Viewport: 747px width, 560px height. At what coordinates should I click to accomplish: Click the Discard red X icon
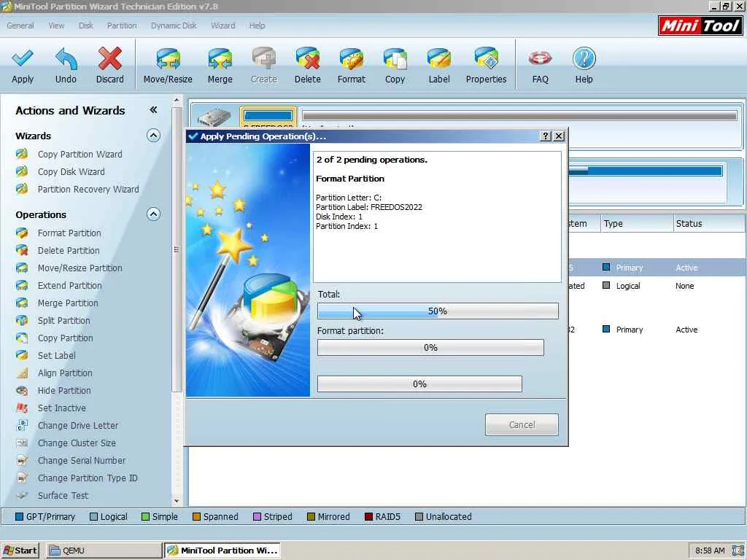[x=109, y=59]
